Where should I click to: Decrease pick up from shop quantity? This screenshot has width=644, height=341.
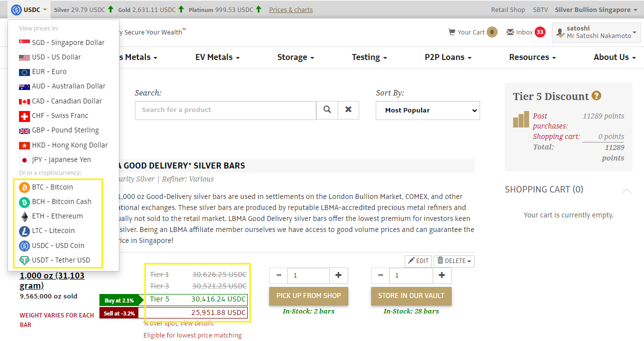[x=279, y=275]
